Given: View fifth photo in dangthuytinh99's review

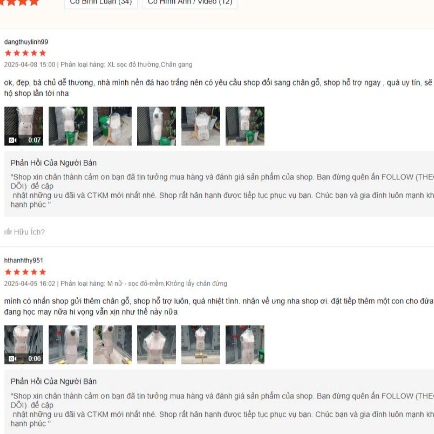Looking at the screenshot, I should click(x=200, y=126).
